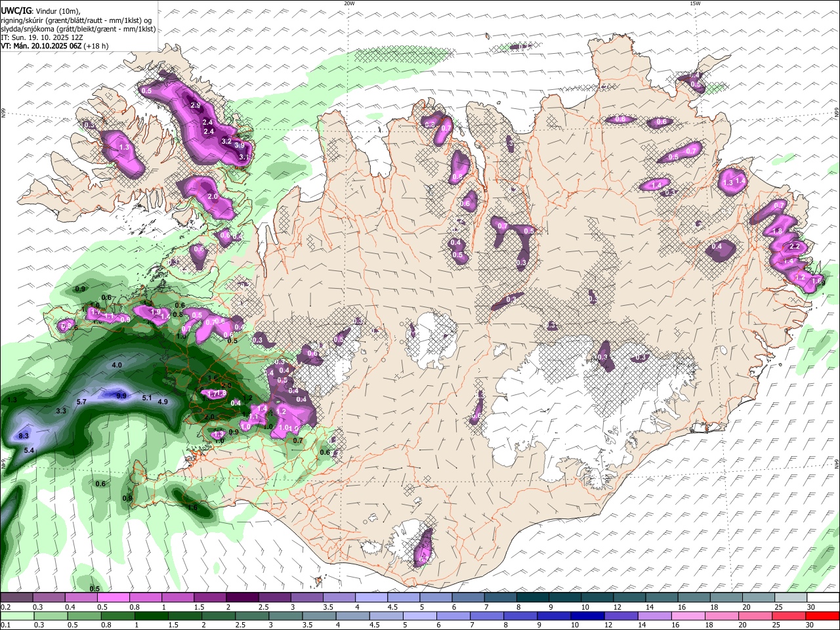Click the pink swatch between 16 and 18 in lower legend
840x630 pixels.
tap(688, 616)
